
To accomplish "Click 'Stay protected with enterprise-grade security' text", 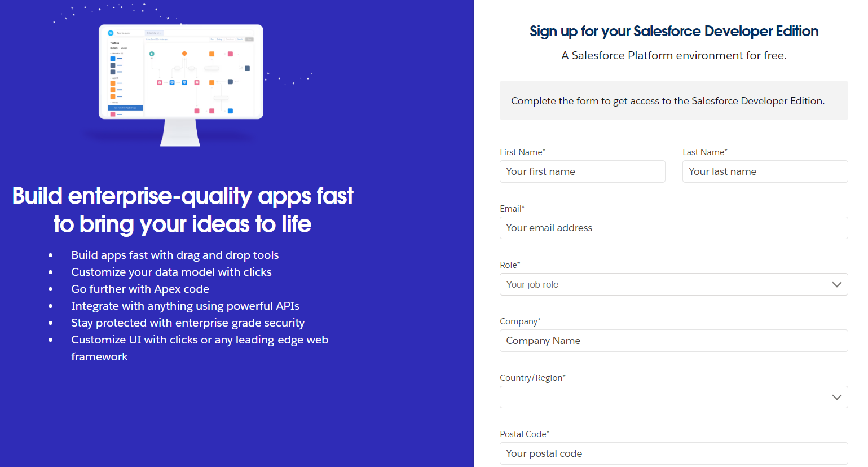I will click(188, 323).
